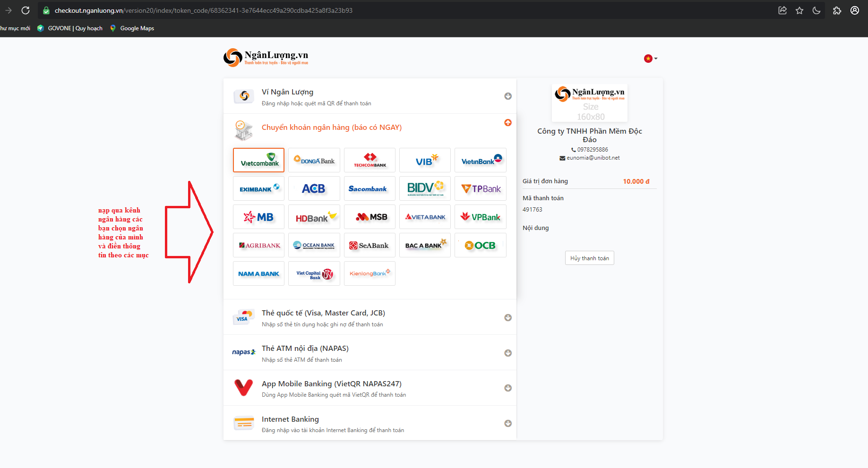Pick VietABank logo tile
This screenshot has height=468, width=868.
click(425, 217)
